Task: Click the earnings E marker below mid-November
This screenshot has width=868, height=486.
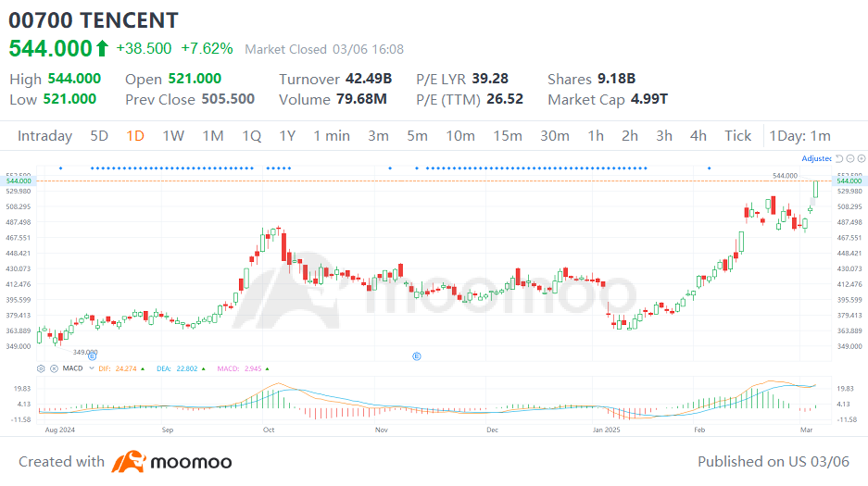Action: (x=417, y=356)
